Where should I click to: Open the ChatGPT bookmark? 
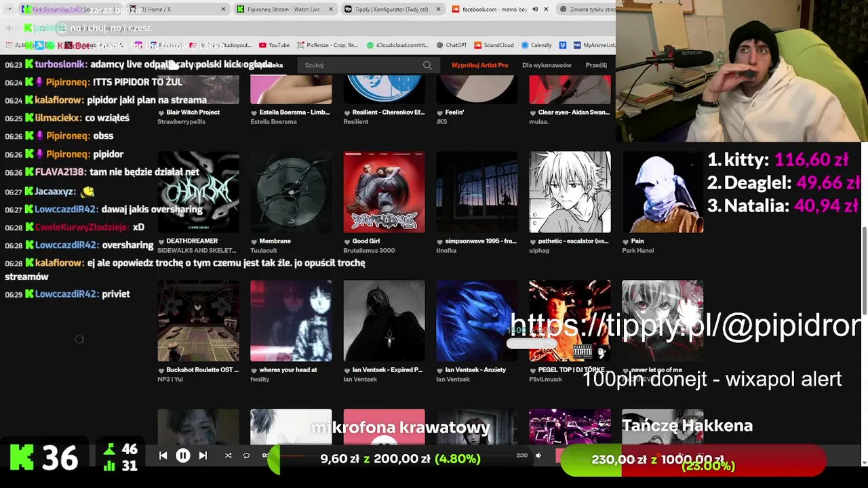click(x=452, y=45)
